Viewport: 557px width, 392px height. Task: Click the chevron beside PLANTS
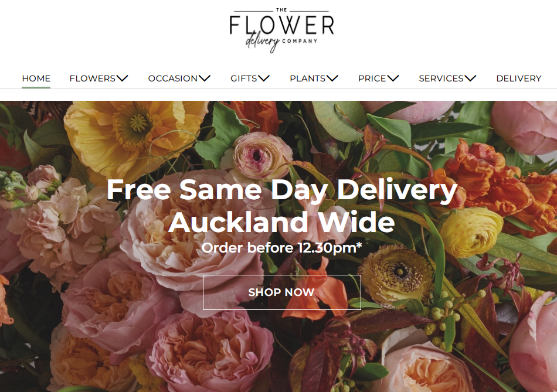pyautogui.click(x=332, y=79)
